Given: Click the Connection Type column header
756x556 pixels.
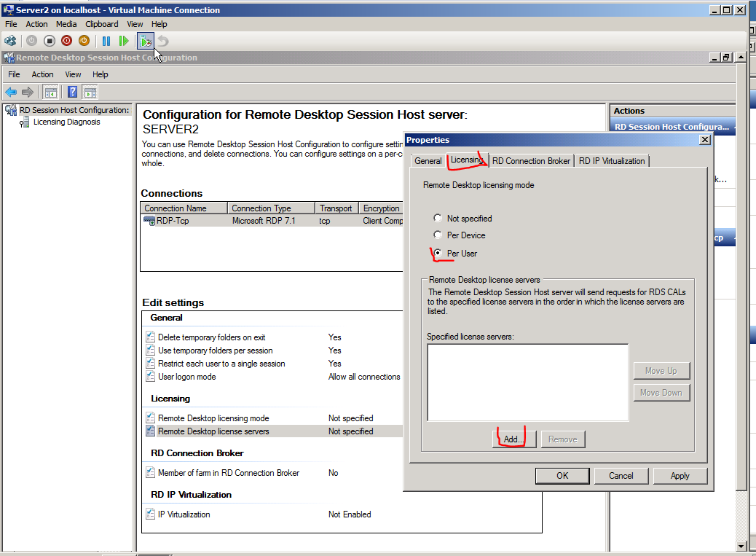Looking at the screenshot, I should pos(271,208).
